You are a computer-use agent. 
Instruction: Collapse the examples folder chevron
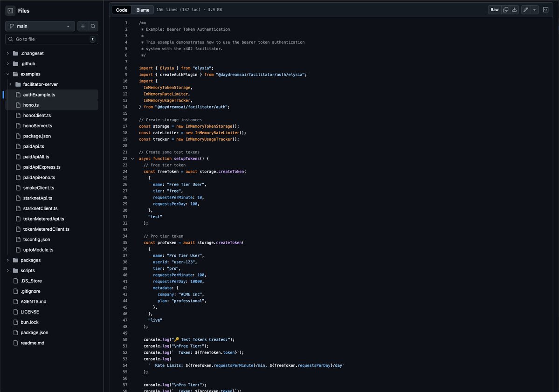click(x=8, y=74)
